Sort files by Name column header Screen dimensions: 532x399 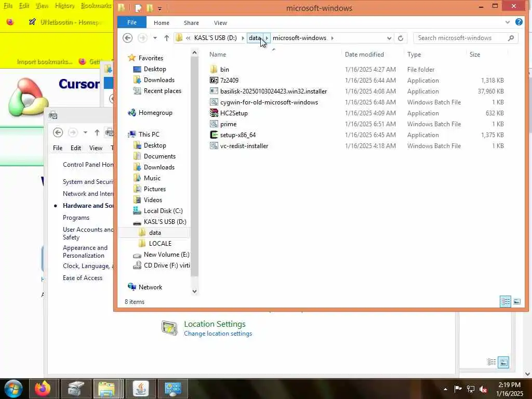pyautogui.click(x=218, y=54)
